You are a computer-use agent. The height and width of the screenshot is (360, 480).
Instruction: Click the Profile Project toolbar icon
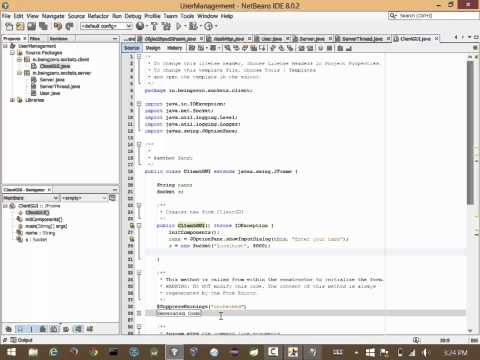point(208,26)
